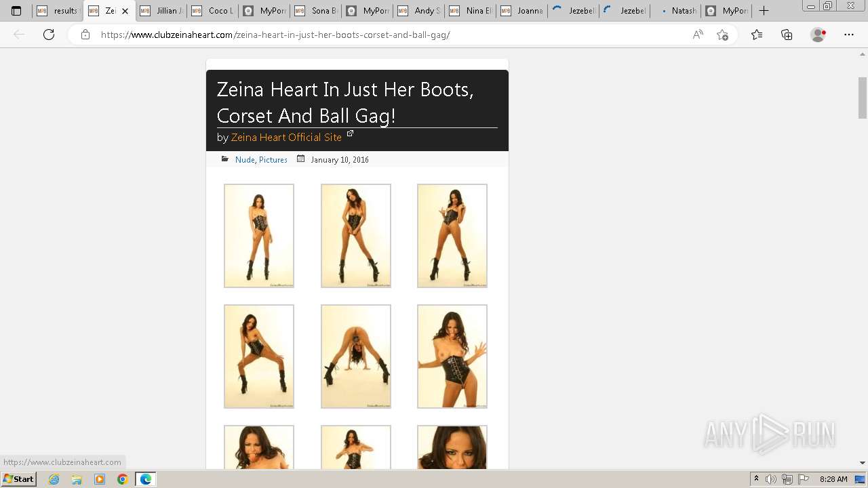868x488 pixels.
Task: Click the vertical scrollbar thumb
Action: (x=863, y=97)
